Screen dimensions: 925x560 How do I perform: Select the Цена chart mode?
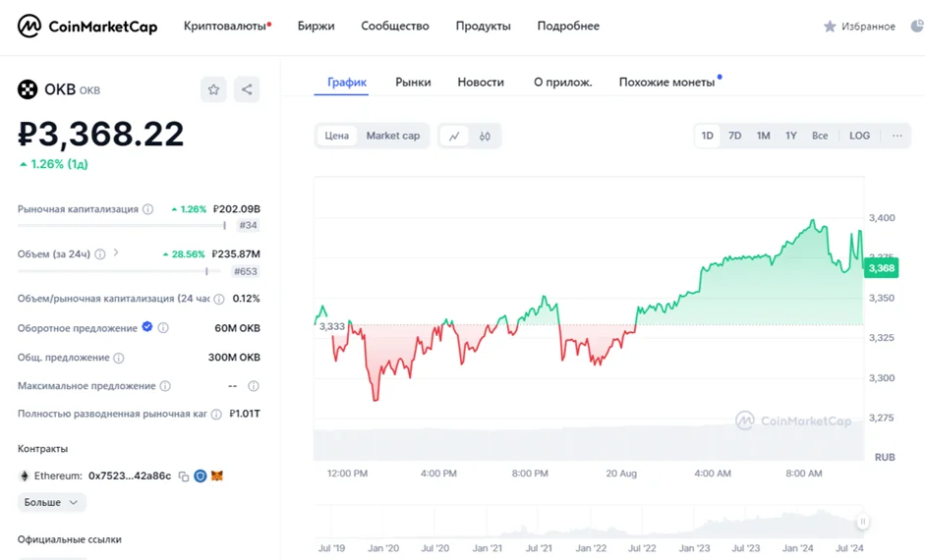337,136
